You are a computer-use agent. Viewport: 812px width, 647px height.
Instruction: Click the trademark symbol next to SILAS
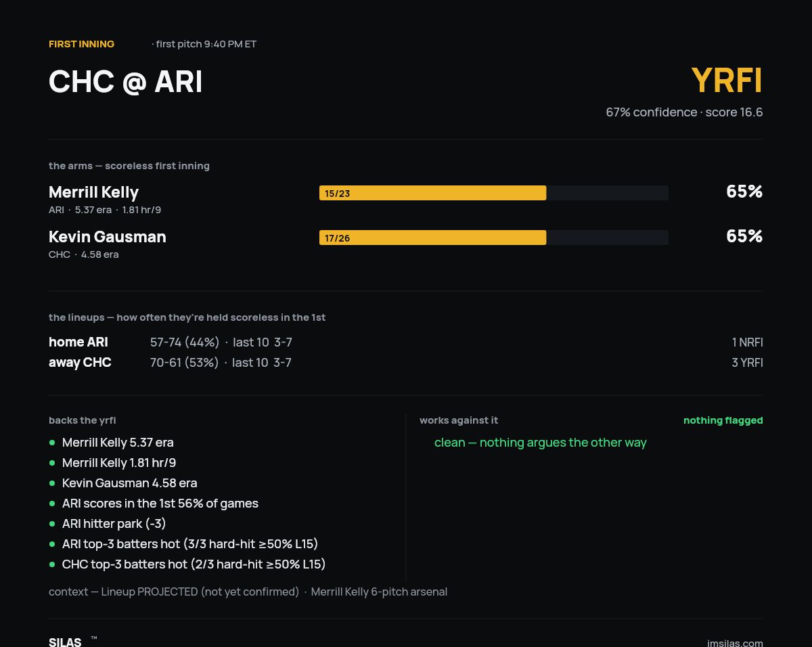94,638
